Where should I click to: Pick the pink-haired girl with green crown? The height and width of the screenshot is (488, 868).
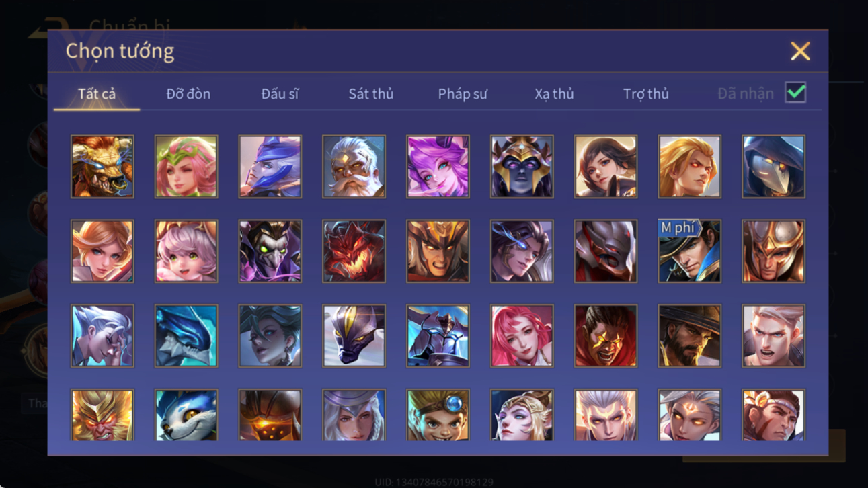click(x=186, y=167)
